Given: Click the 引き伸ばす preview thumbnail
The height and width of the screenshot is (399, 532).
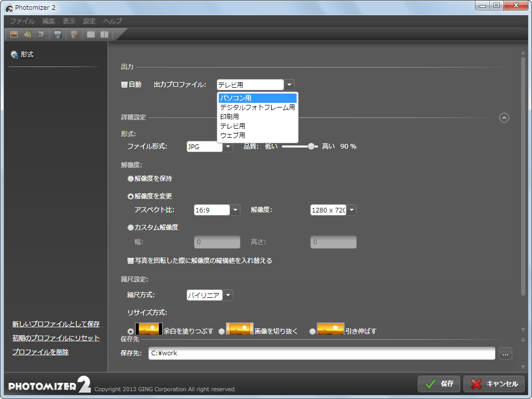Looking at the screenshot, I should [330, 329].
